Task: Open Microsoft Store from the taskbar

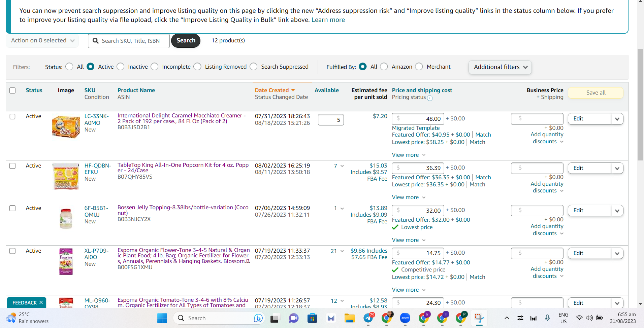Action: pos(312,318)
